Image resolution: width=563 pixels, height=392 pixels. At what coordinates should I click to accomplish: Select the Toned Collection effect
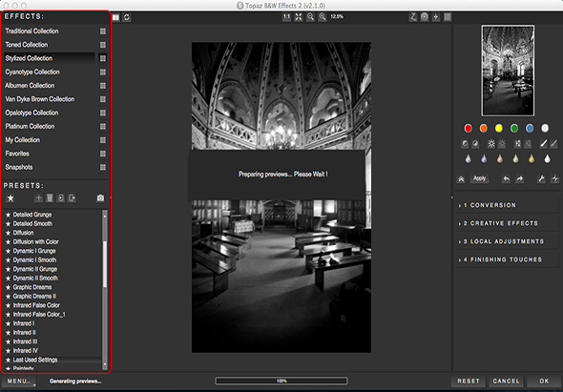[26, 45]
